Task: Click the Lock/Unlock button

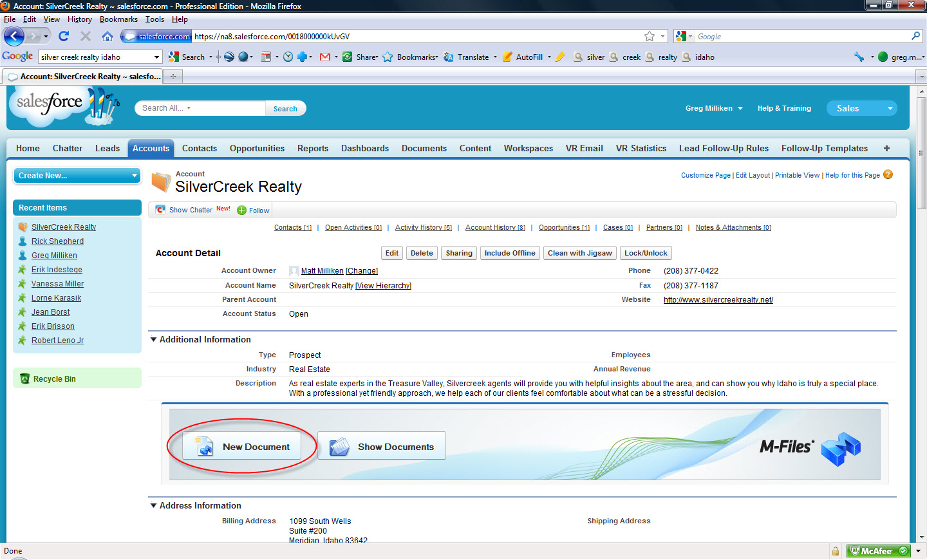Action: [646, 253]
